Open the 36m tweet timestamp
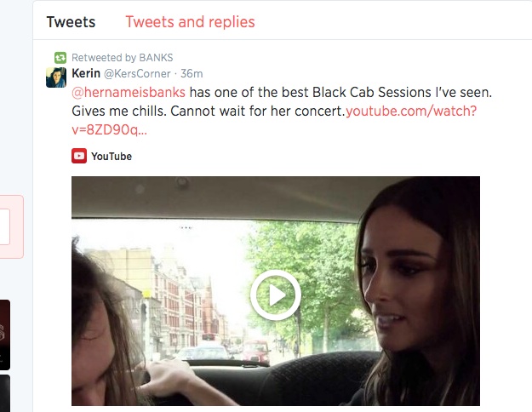The image size is (532, 412). (192, 74)
